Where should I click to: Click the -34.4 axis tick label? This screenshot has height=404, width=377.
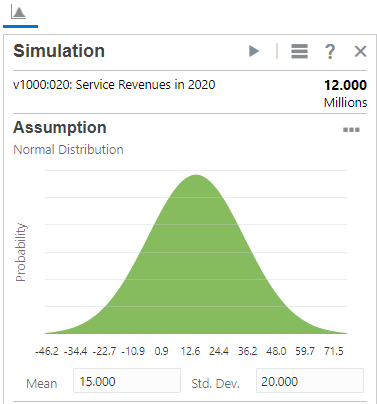pos(75,351)
